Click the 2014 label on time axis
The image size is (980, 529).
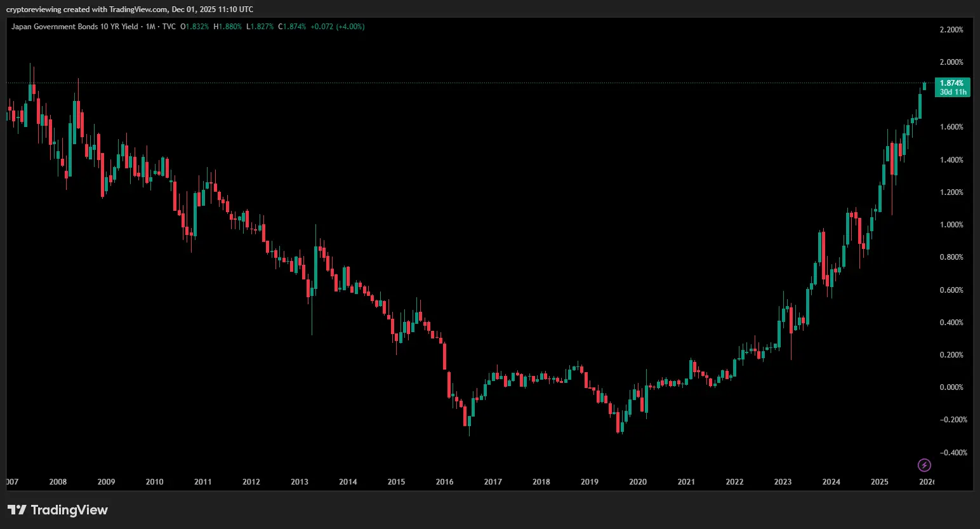tap(348, 482)
